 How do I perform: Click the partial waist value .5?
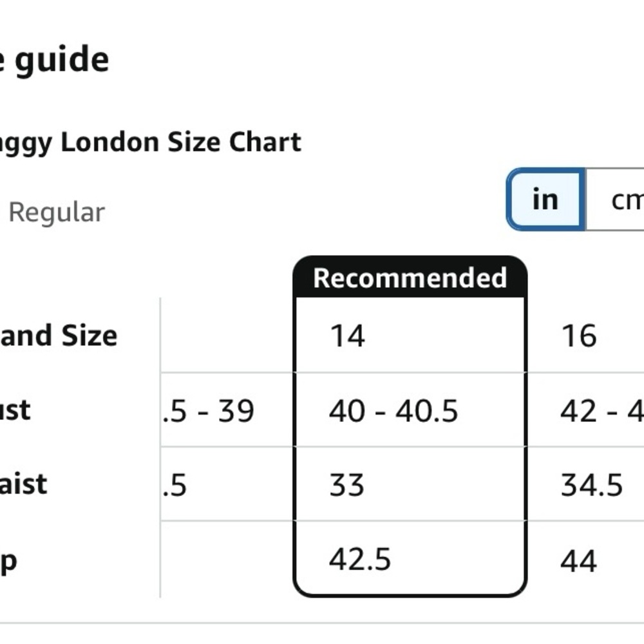pos(175,485)
